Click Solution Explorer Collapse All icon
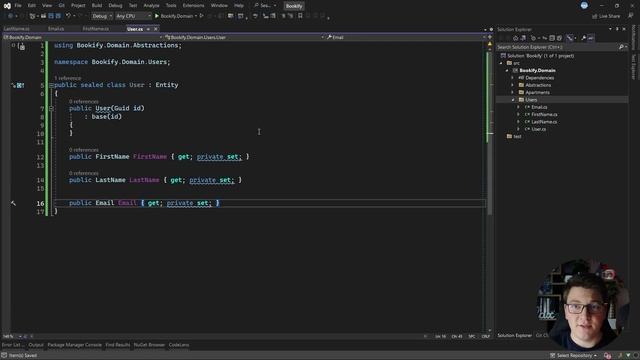This screenshot has height=360, width=640. point(552,38)
